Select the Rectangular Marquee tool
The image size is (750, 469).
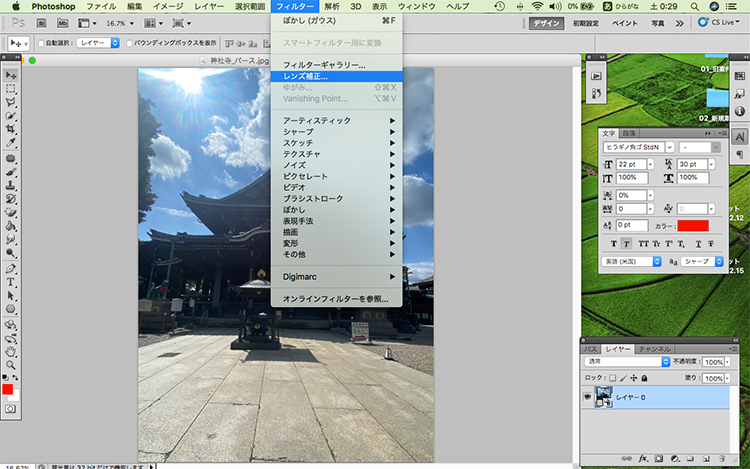(x=11, y=88)
